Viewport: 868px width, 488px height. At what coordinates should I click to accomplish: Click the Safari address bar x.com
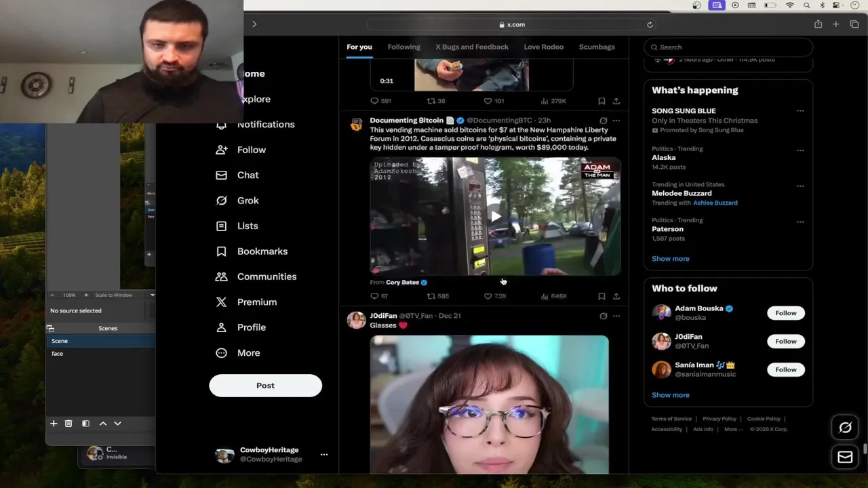pos(512,24)
